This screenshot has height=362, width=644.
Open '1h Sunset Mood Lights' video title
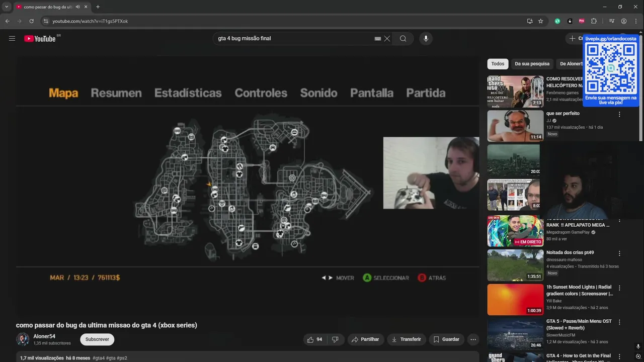tap(580, 290)
